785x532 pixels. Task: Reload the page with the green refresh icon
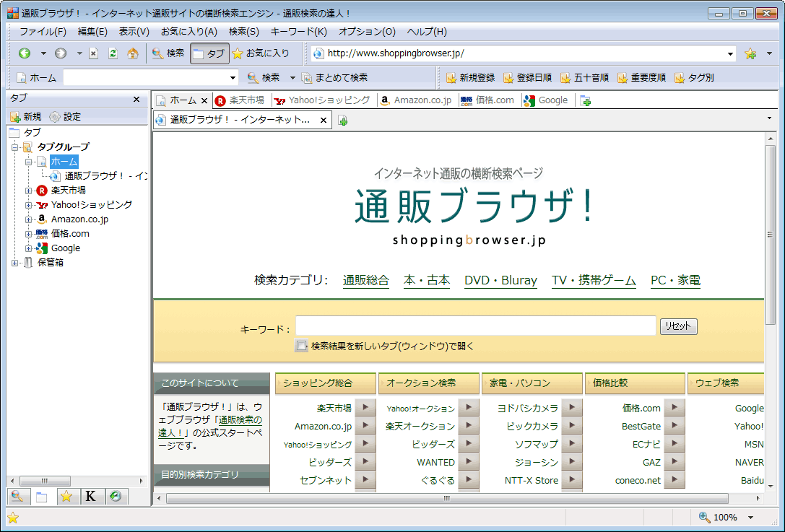(113, 53)
